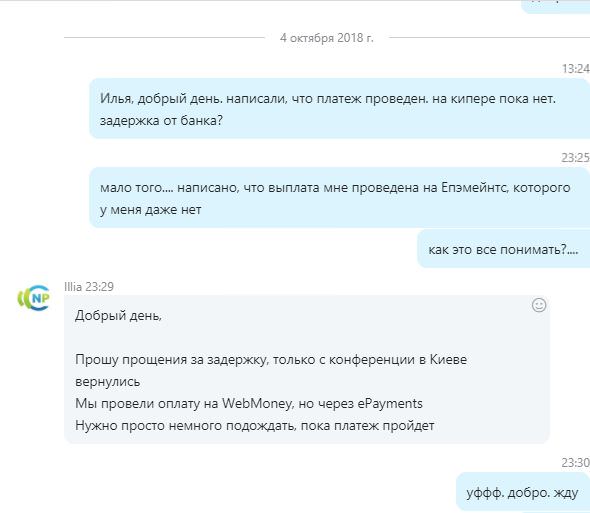Image resolution: width=590 pixels, height=513 pixels.
Task: Click the 13:24 timestamp
Action: (576, 69)
